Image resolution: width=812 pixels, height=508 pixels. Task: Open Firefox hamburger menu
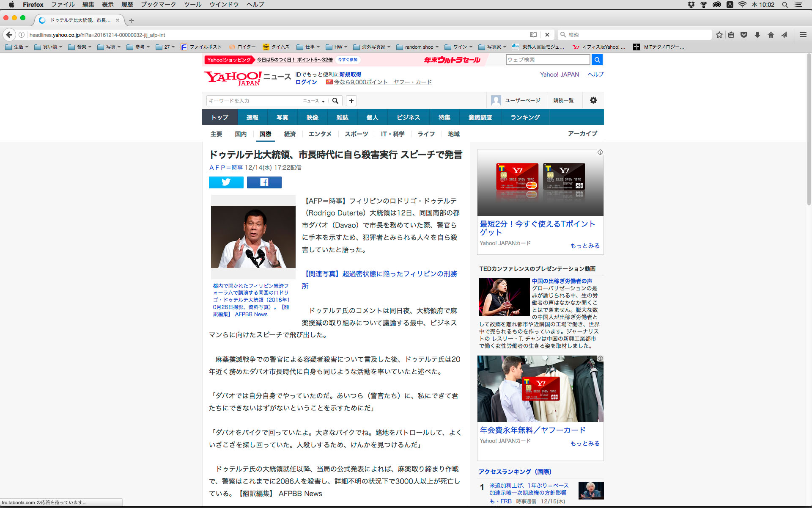(803, 35)
